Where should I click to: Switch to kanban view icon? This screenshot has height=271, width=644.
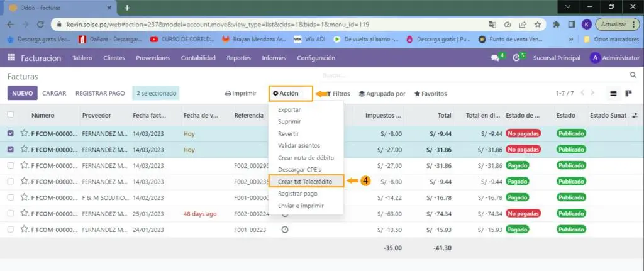(x=628, y=93)
